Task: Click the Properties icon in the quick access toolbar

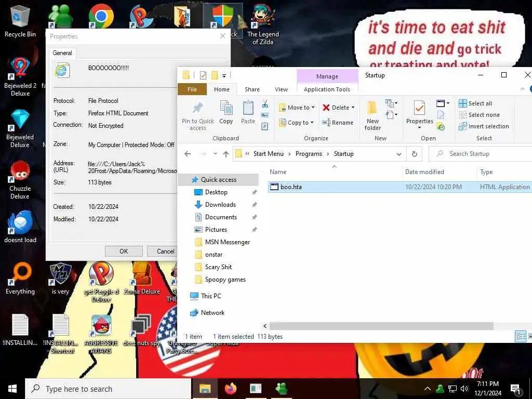Action: pyautogui.click(x=203, y=75)
